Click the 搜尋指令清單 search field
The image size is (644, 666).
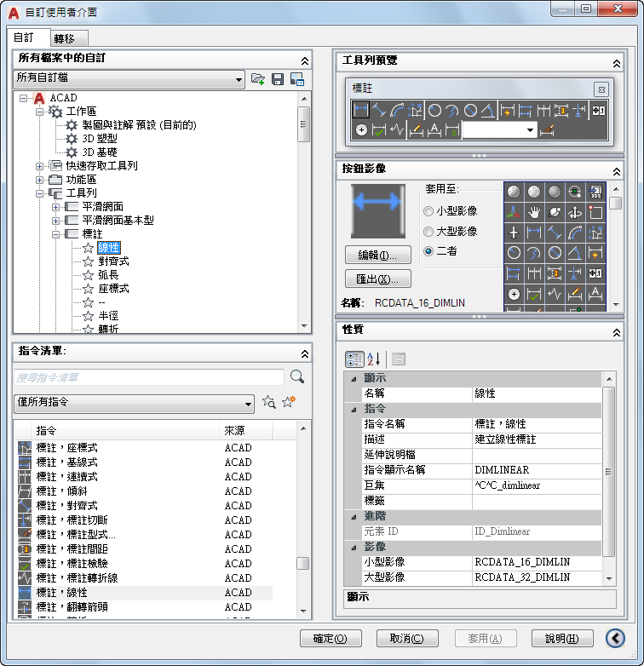click(x=149, y=377)
